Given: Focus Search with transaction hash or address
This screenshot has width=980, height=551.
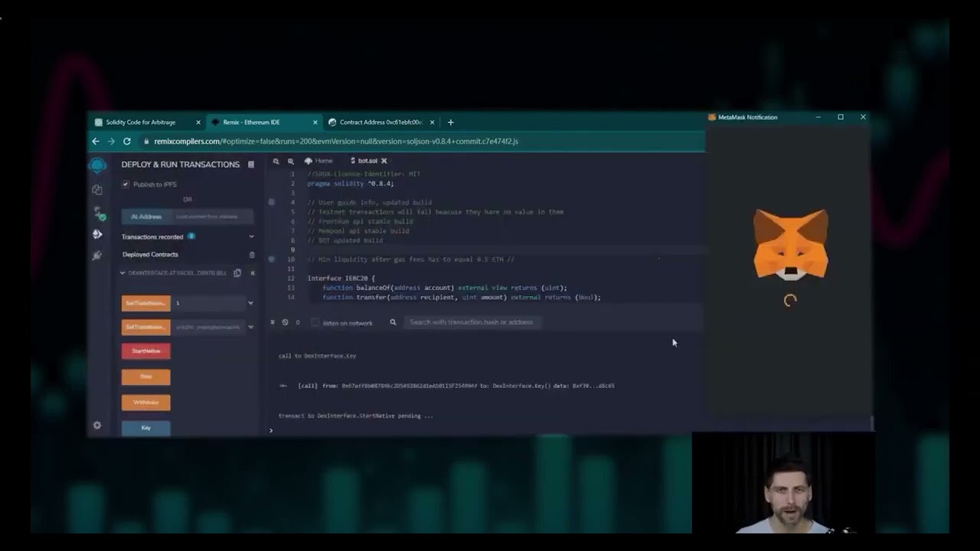Looking at the screenshot, I should 472,322.
